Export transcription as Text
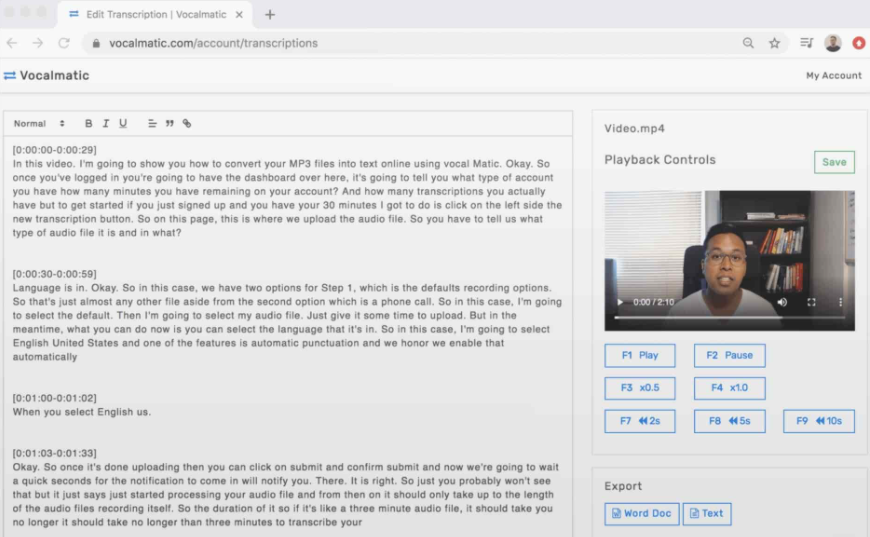This screenshot has height=537, width=870. (707, 514)
